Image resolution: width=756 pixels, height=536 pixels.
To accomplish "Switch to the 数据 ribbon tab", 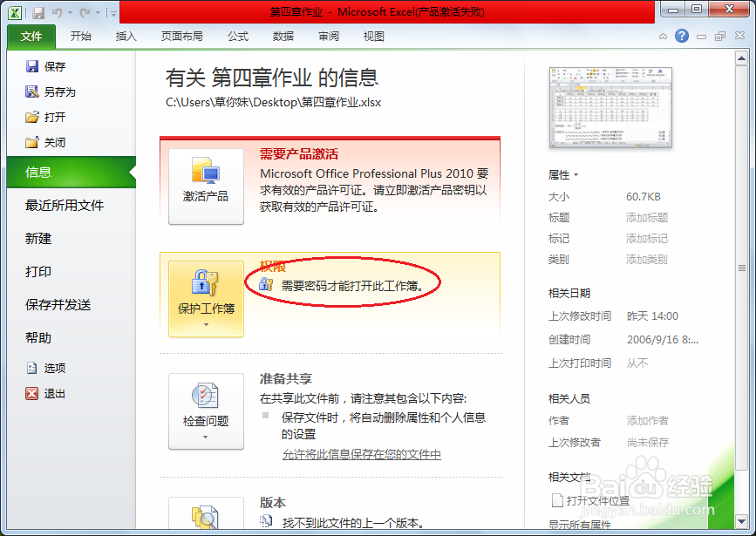I will point(283,36).
